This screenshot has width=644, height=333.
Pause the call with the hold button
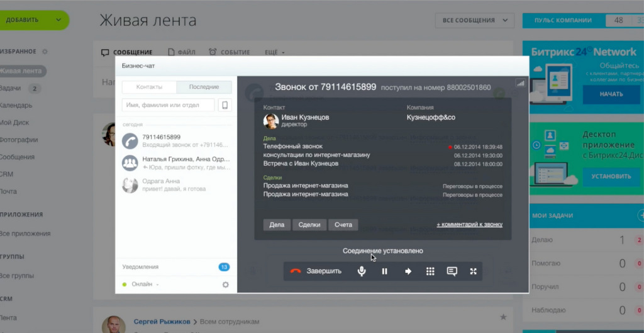pyautogui.click(x=384, y=271)
